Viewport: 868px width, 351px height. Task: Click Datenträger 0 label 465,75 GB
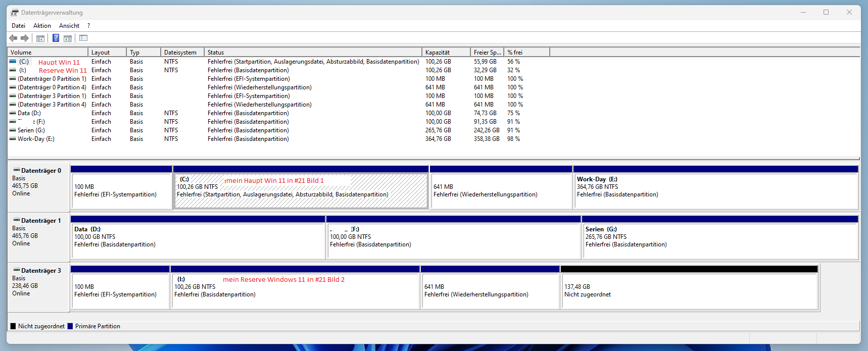click(x=25, y=185)
